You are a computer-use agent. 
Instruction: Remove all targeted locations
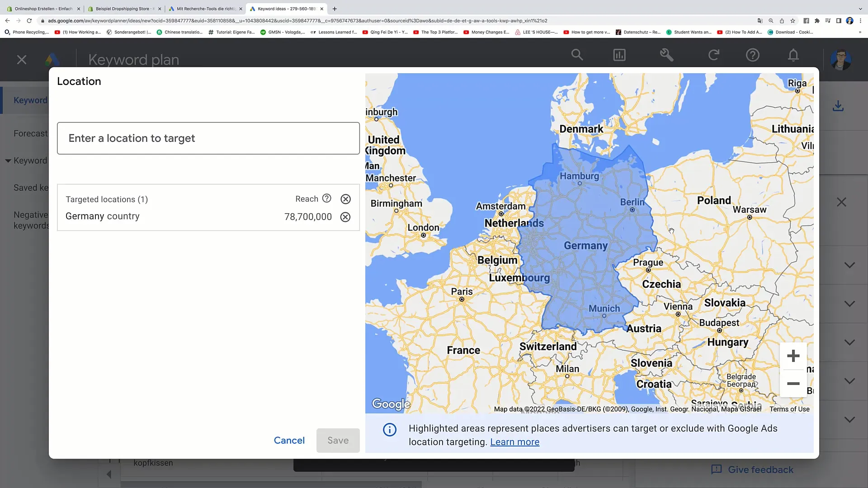(345, 199)
